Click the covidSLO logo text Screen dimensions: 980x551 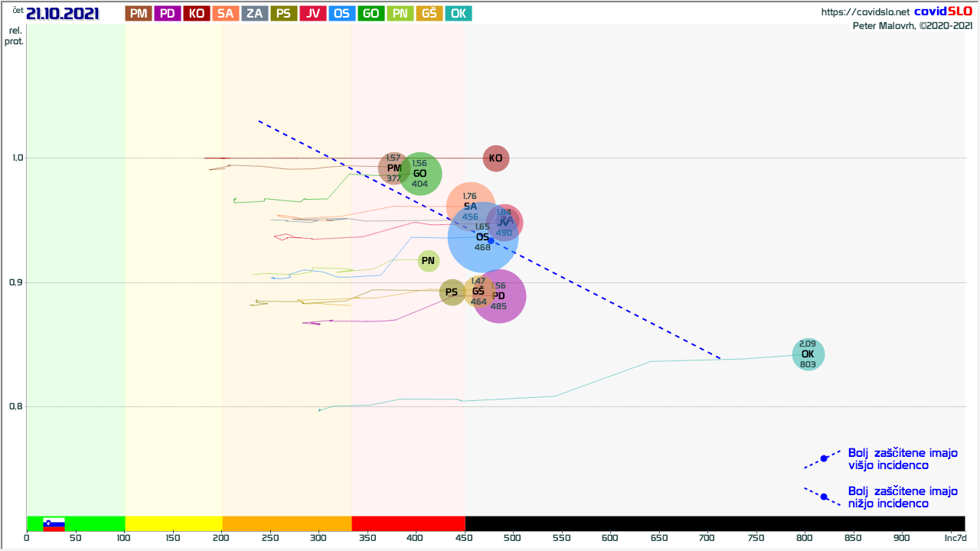point(943,11)
